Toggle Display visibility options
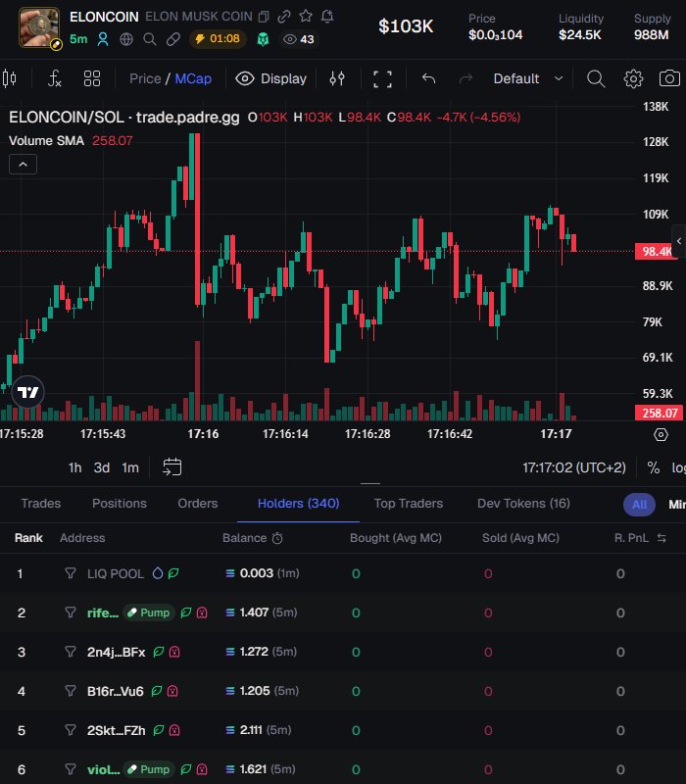Image resolution: width=686 pixels, height=784 pixels. pyautogui.click(x=271, y=78)
